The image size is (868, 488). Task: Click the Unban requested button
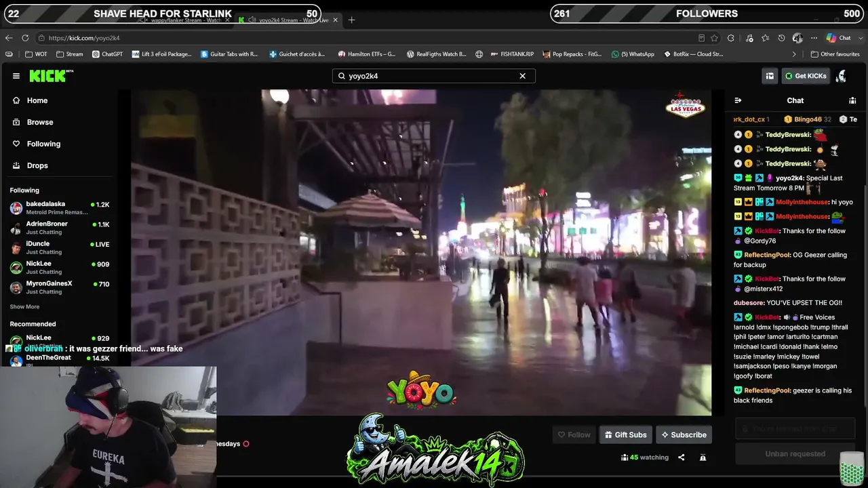point(795,454)
